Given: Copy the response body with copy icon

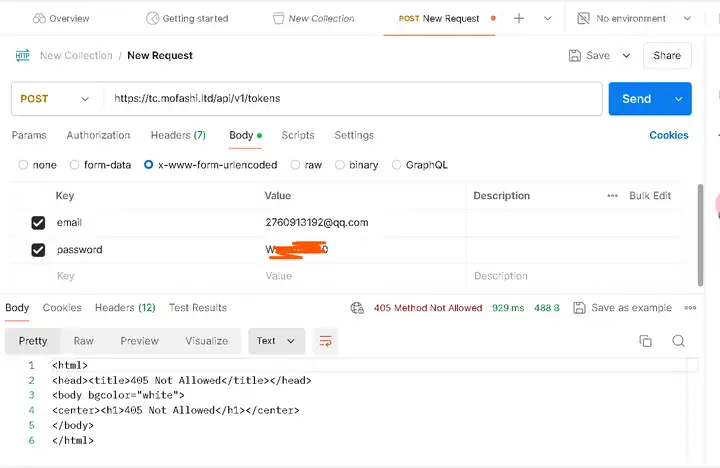Looking at the screenshot, I should 645,341.
